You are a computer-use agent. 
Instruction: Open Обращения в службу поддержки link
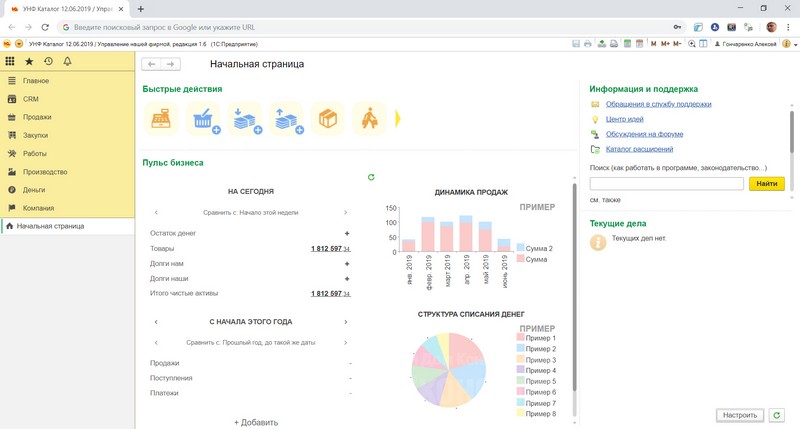tap(658, 104)
